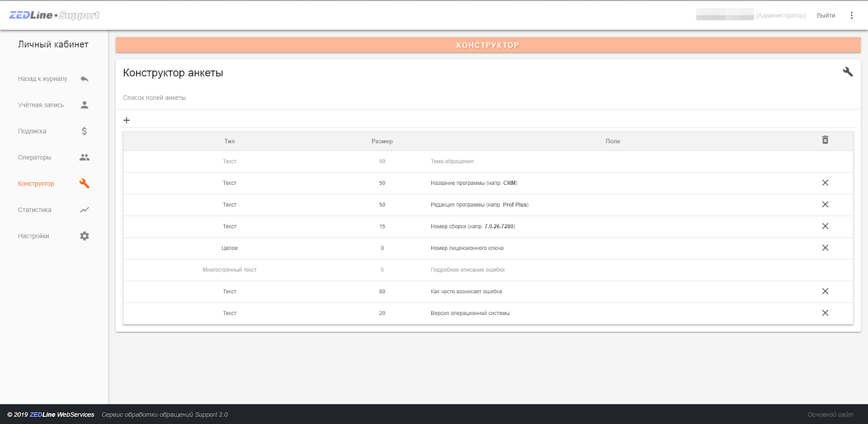Select Редакция программы (напр. Prof Plus) field
Viewport: 868px width, 424px height.
[480, 205]
